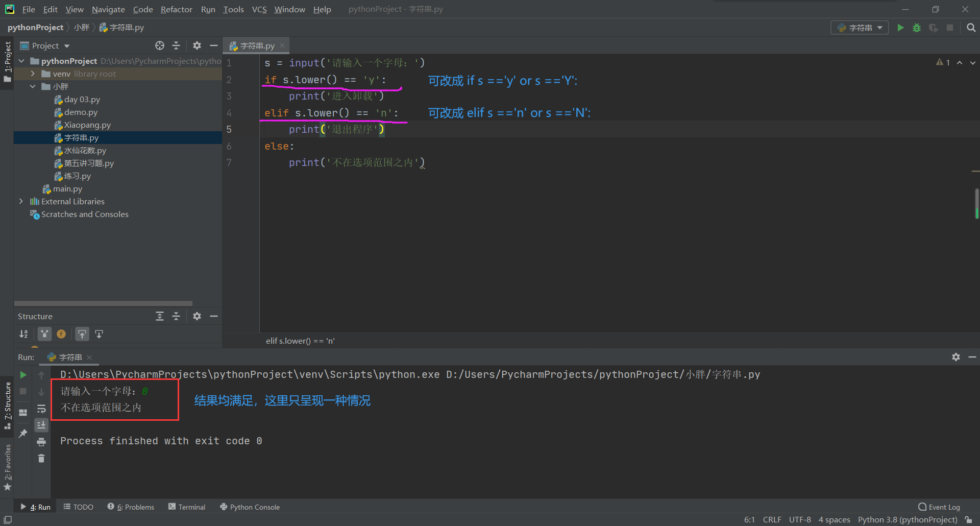This screenshot has width=980, height=526.
Task: Stop process in Run panel
Action: coord(23,391)
